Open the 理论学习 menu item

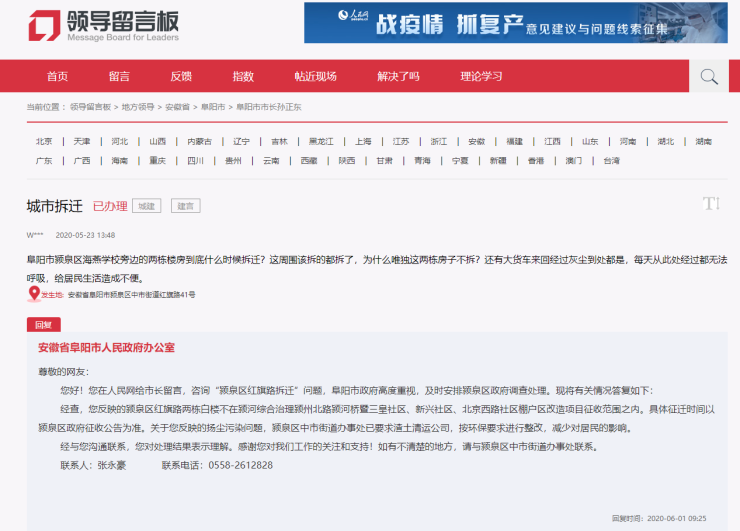481,76
